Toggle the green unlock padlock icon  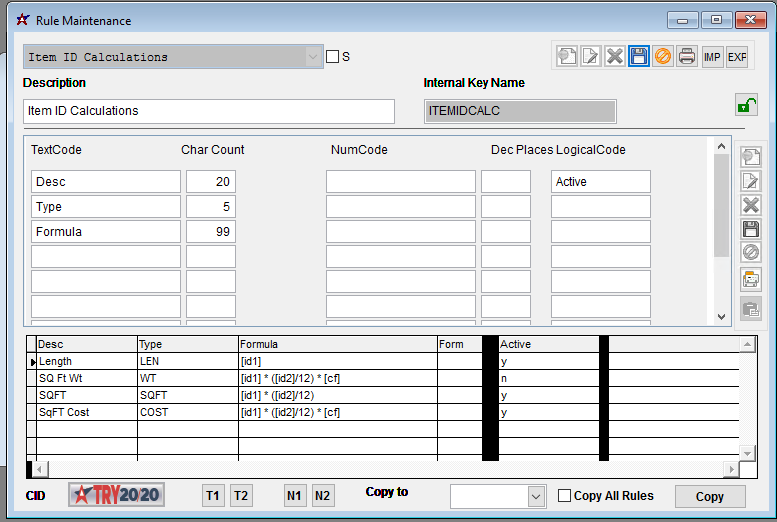point(746,105)
